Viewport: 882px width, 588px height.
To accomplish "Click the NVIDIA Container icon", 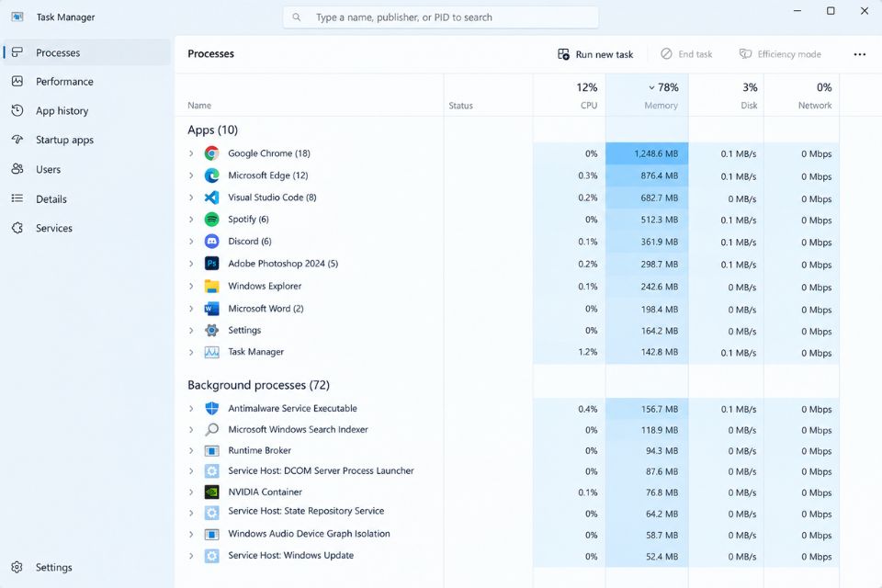I will tap(211, 492).
